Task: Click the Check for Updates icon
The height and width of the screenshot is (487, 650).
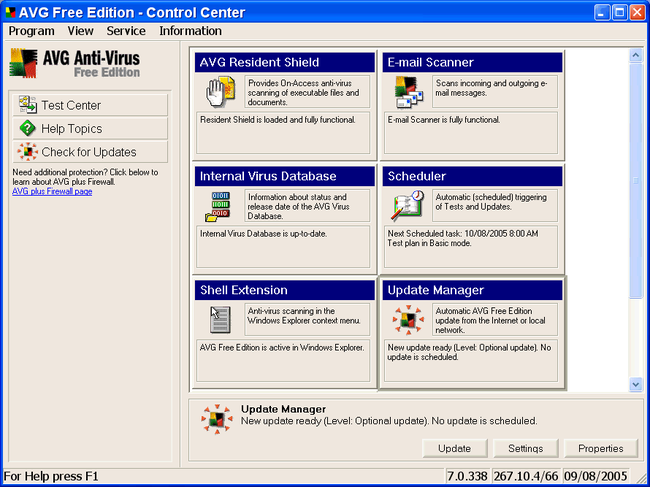Action: pos(28,152)
